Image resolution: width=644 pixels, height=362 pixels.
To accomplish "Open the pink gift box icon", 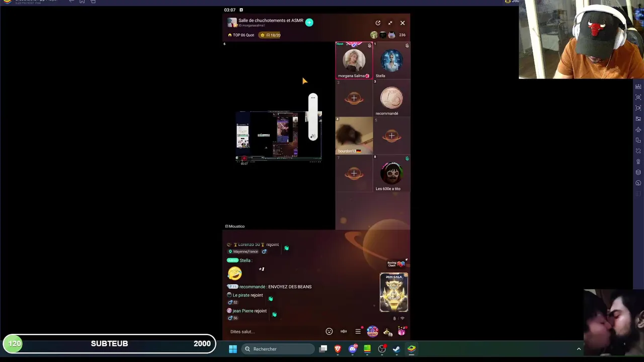I will point(401,331).
